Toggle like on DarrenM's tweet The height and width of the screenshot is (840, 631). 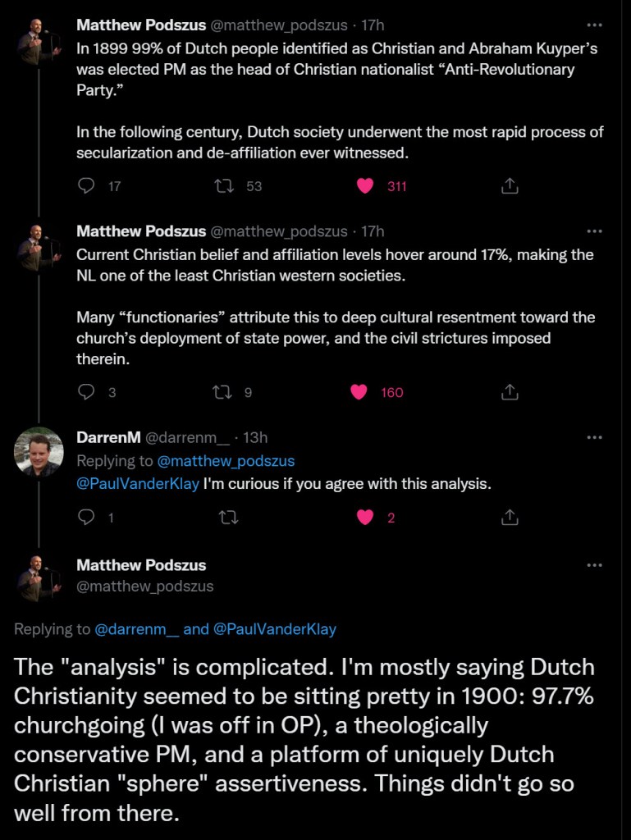[x=366, y=518]
